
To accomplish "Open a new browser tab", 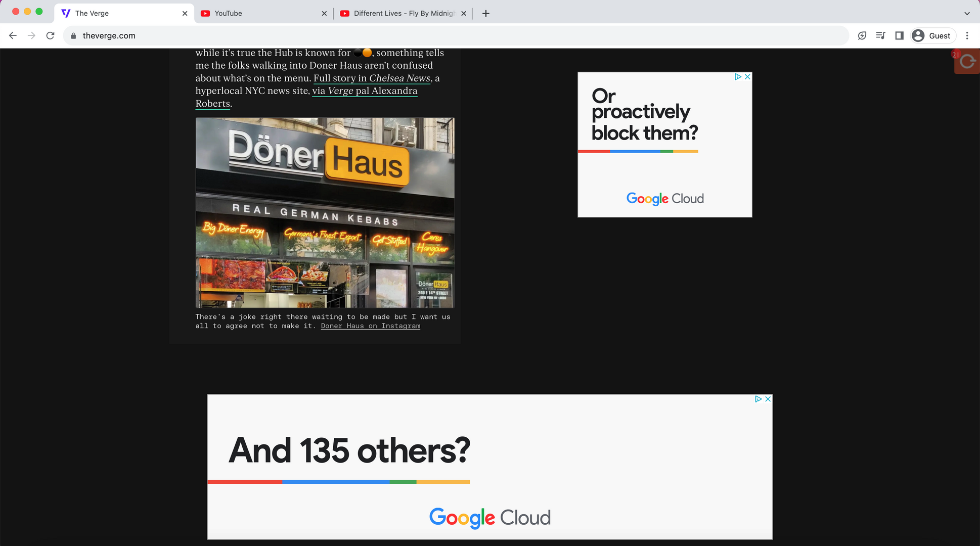I will click(x=486, y=14).
